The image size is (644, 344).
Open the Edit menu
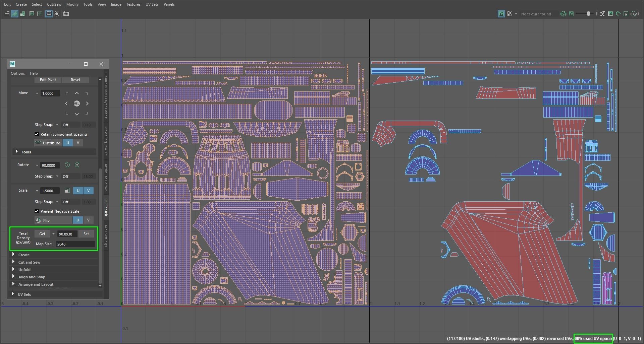tap(7, 4)
